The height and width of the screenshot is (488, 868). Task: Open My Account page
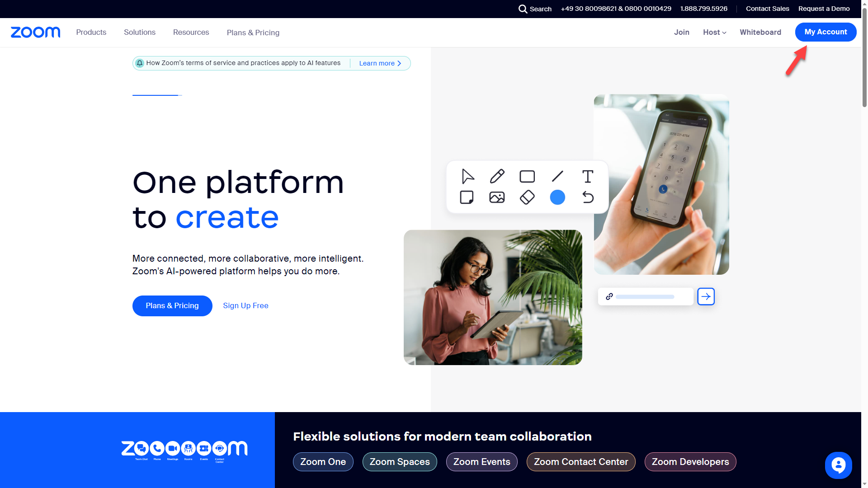click(826, 32)
